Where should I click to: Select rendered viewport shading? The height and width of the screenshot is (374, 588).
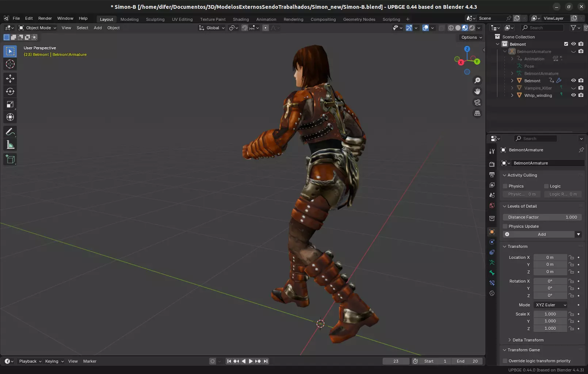click(472, 28)
